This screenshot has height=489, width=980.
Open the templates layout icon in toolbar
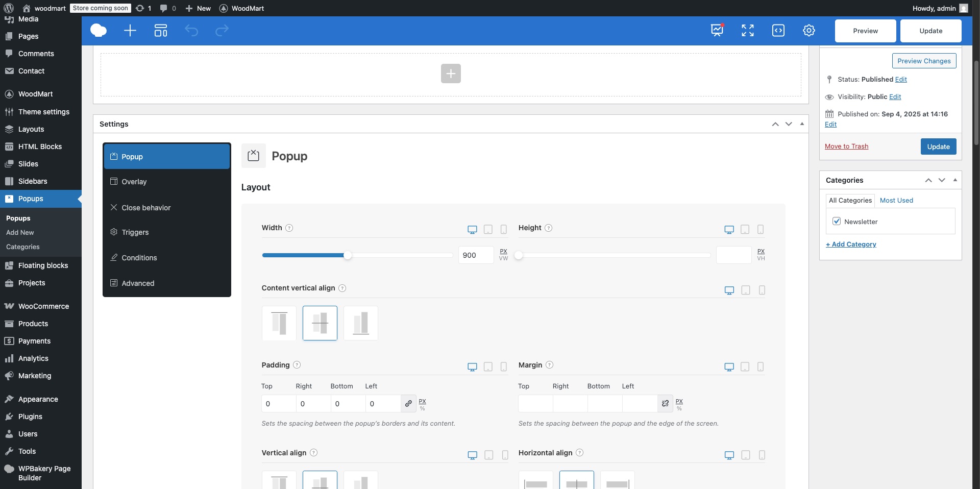161,31
